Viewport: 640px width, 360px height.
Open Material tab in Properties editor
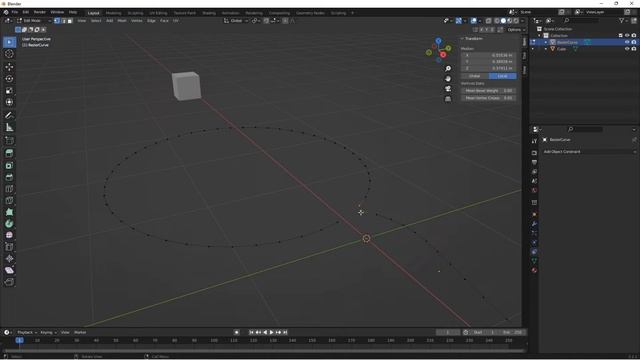(x=534, y=270)
